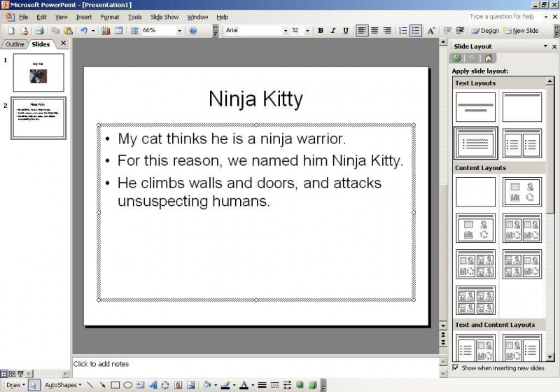Go back in the task pane
This screenshot has height=392, width=560.
point(457,58)
